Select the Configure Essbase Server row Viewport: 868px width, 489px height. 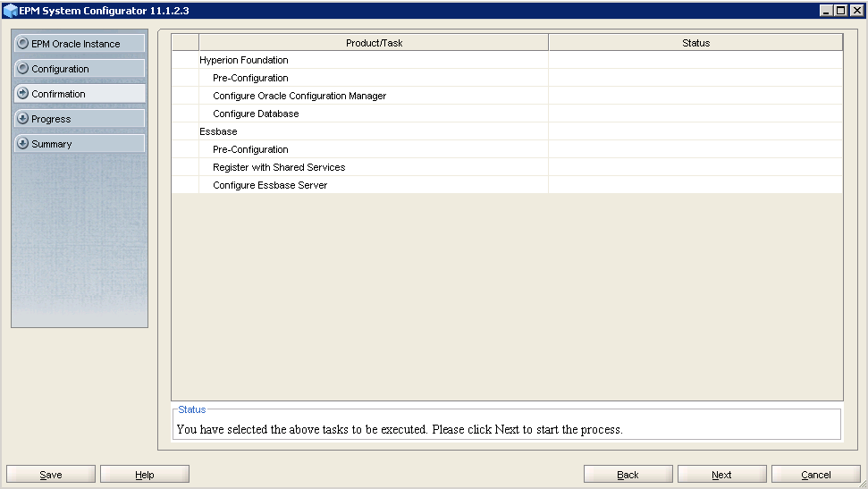click(x=507, y=184)
